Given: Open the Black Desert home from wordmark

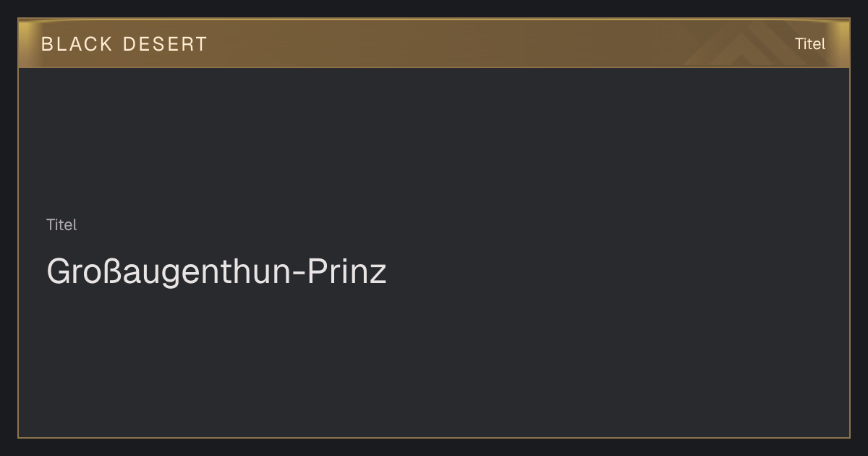Looking at the screenshot, I should click(124, 44).
